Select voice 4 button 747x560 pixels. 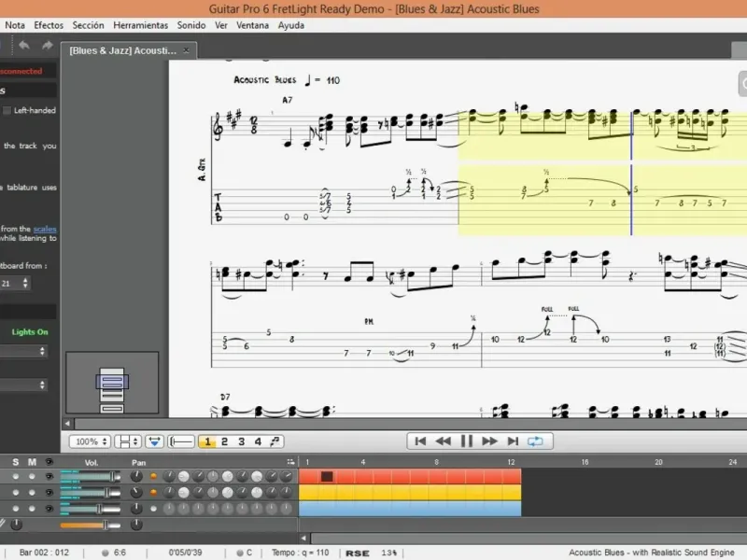(x=258, y=441)
